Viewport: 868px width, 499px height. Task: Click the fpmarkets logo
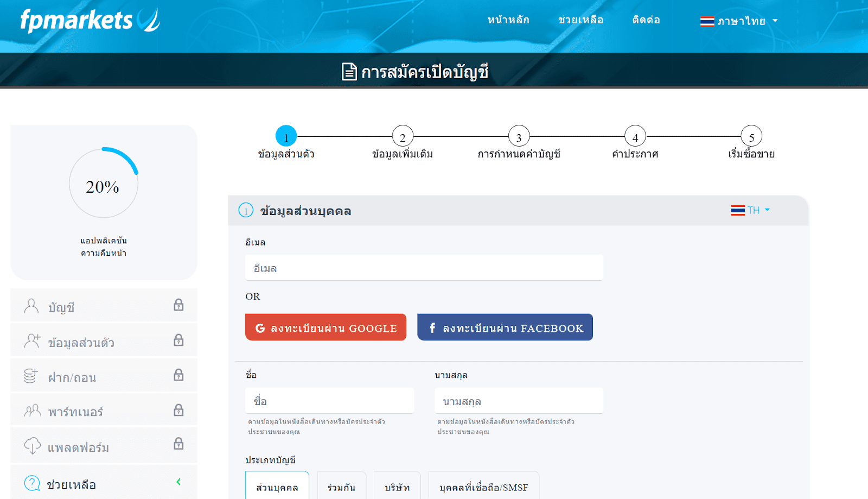(x=90, y=21)
